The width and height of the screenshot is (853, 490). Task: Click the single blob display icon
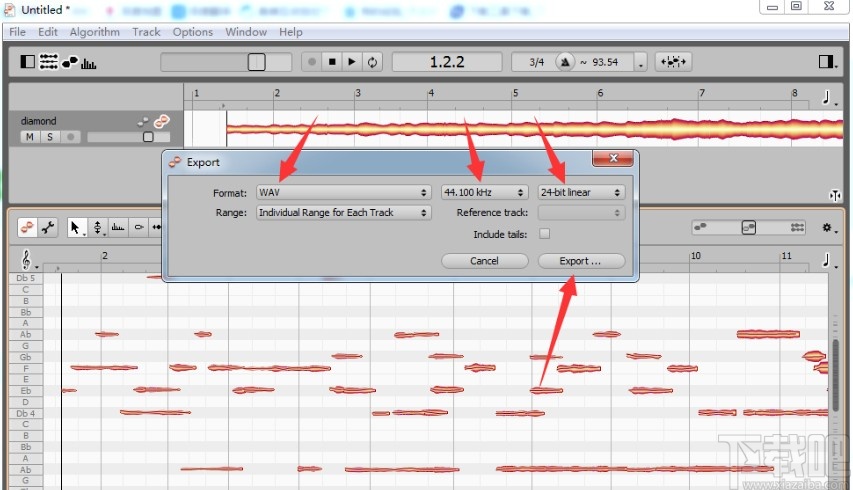point(701,227)
